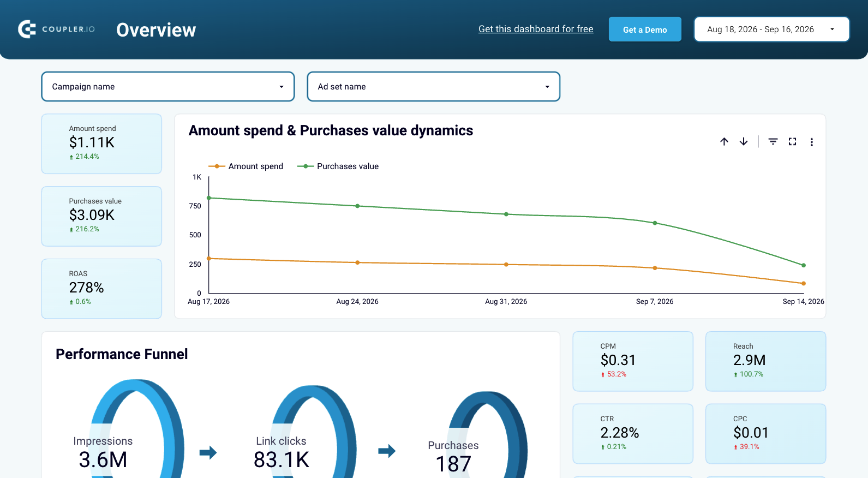Click the 216.2% change under Purchases value
Viewport: 868px width, 478px height.
(x=84, y=229)
